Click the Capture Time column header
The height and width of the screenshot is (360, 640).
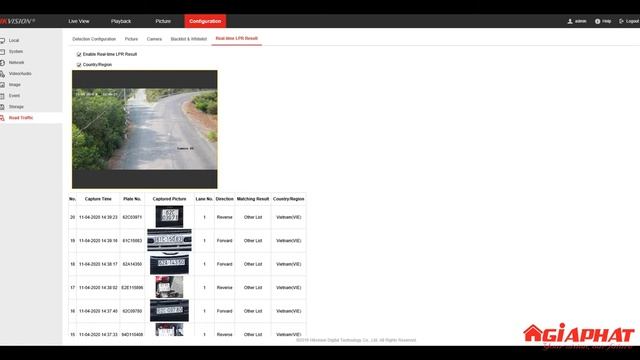tap(98, 199)
